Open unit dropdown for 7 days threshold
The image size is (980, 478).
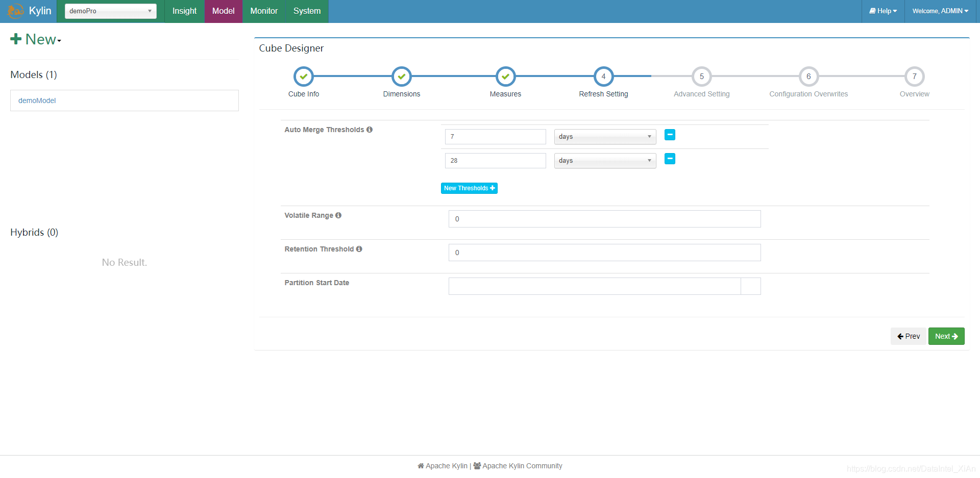605,137
